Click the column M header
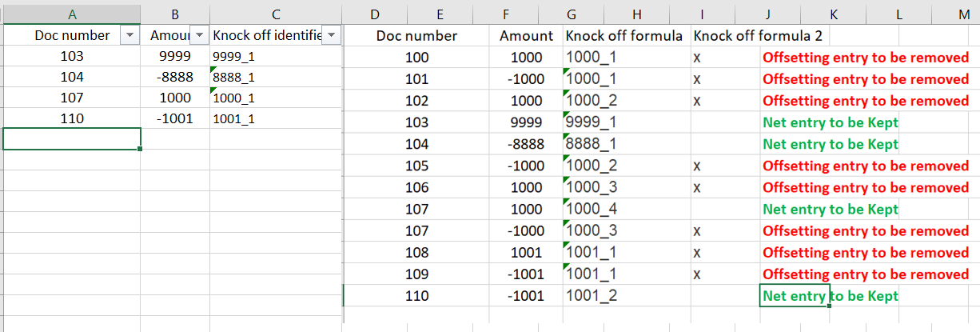The height and width of the screenshot is (332, 980). tap(964, 13)
